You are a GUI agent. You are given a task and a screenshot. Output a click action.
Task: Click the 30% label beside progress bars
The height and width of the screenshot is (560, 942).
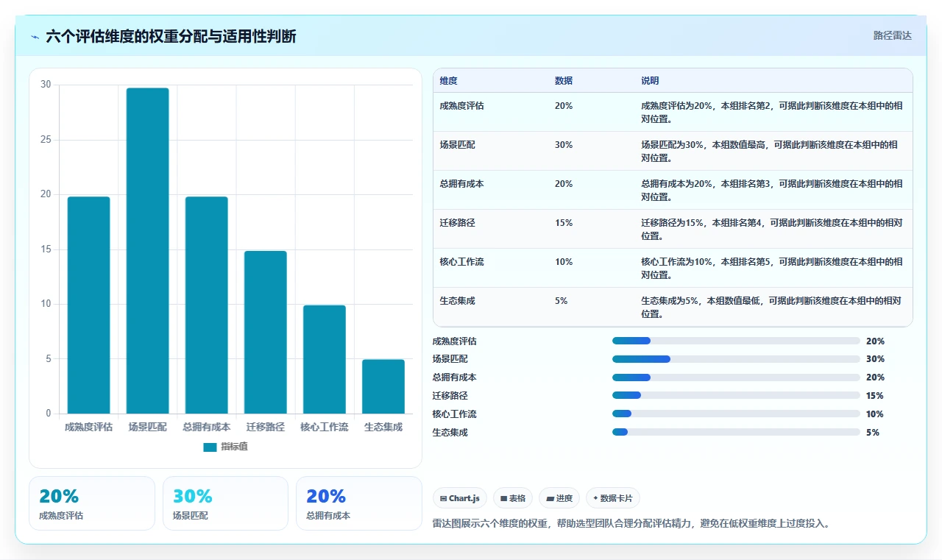coord(875,359)
